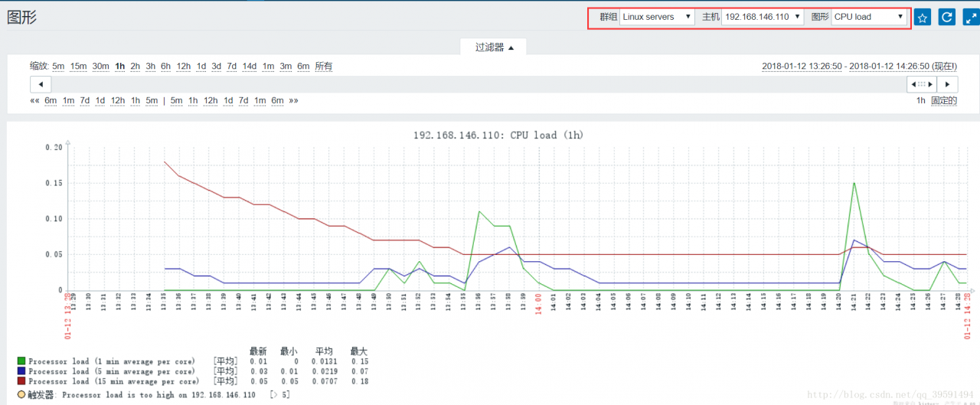980x405 pixels.
Task: Click empty track of time scrollbar
Action: [459, 84]
